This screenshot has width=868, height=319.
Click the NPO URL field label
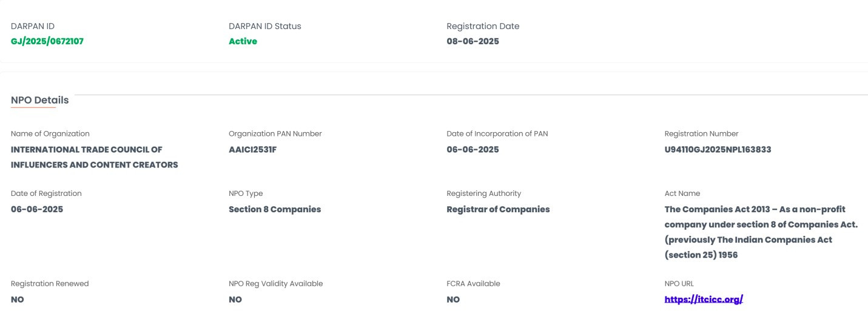click(679, 283)
